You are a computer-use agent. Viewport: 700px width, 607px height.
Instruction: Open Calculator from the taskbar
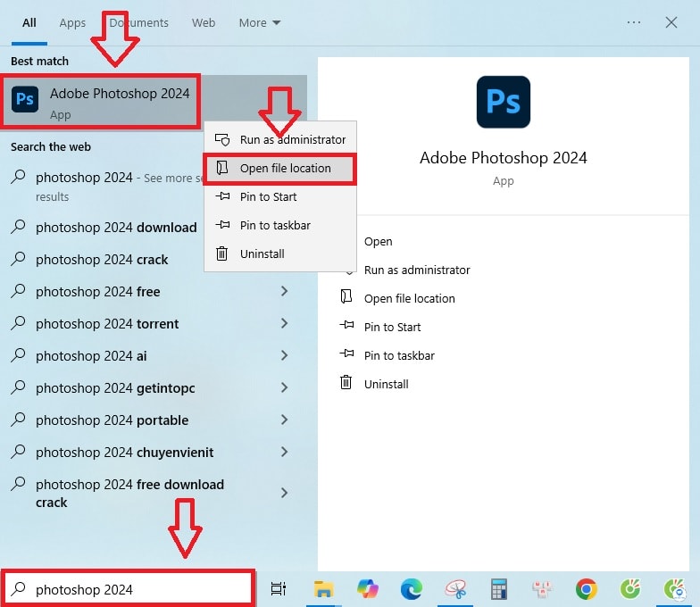(498, 589)
